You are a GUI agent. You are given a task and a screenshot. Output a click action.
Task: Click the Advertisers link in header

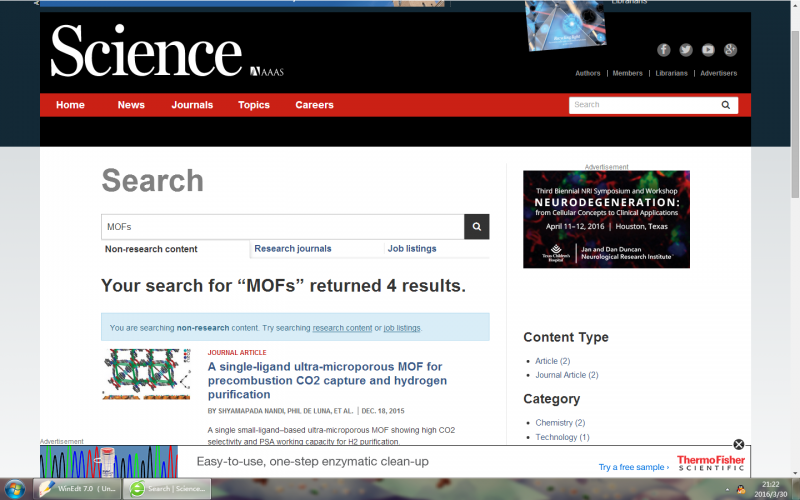[x=718, y=73]
